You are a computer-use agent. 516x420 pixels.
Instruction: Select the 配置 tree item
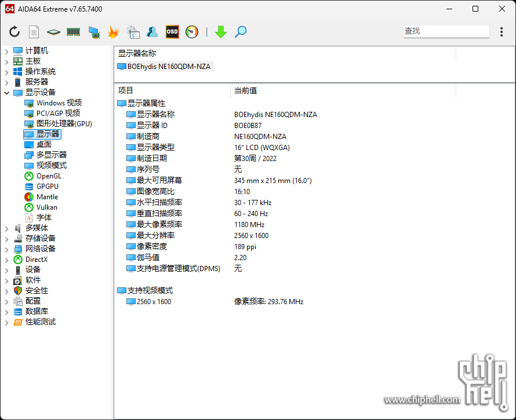point(27,301)
